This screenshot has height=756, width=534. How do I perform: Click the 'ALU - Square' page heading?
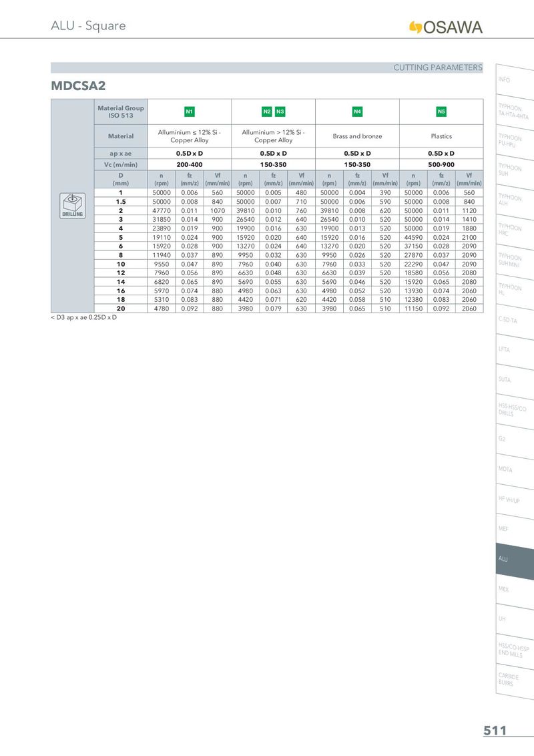coord(88,26)
